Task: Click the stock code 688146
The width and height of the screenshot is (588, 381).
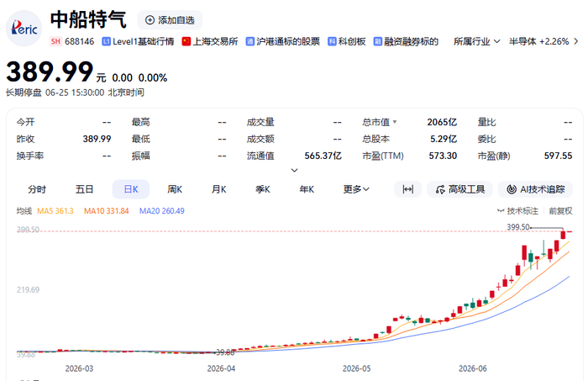Action: coord(79,41)
